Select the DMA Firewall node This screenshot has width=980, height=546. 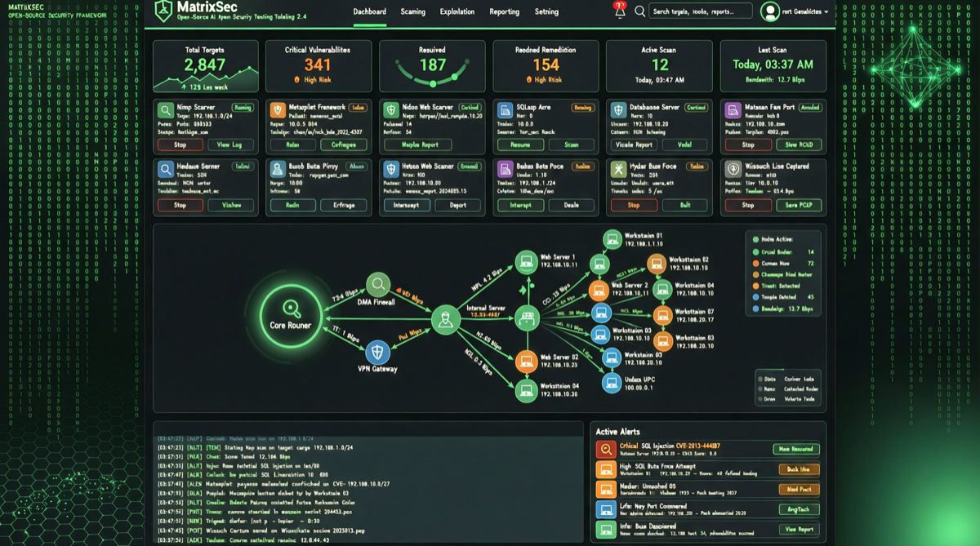(377, 285)
